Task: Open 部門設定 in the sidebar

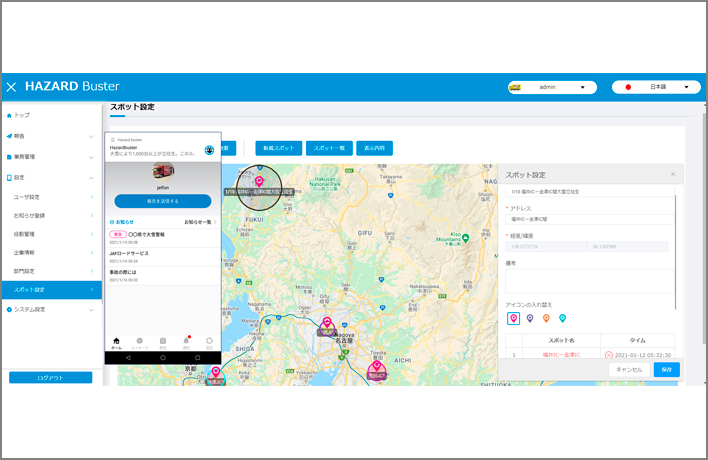Action: coord(51,271)
